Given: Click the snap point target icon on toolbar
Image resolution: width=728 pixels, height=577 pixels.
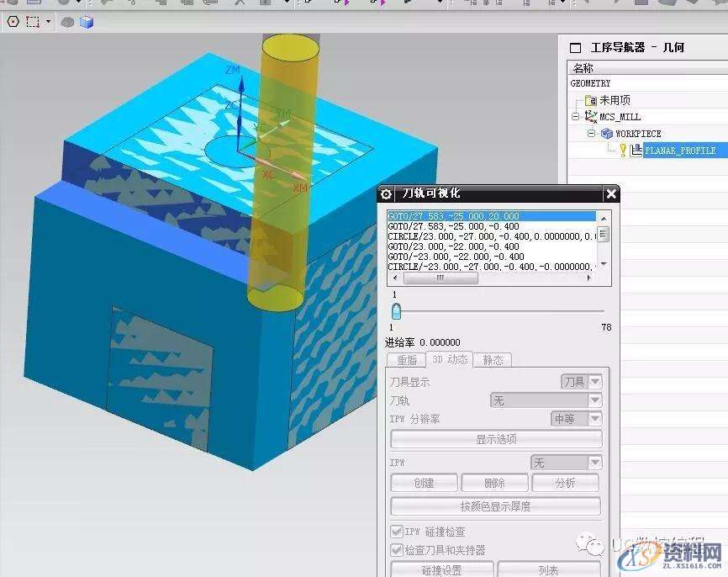Looking at the screenshot, I should coord(13,20).
